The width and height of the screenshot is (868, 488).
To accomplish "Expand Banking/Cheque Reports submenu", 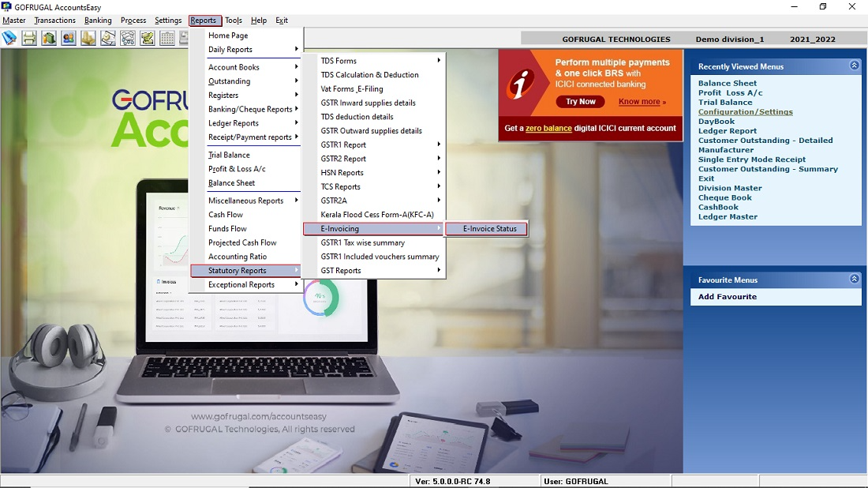I will [x=245, y=109].
